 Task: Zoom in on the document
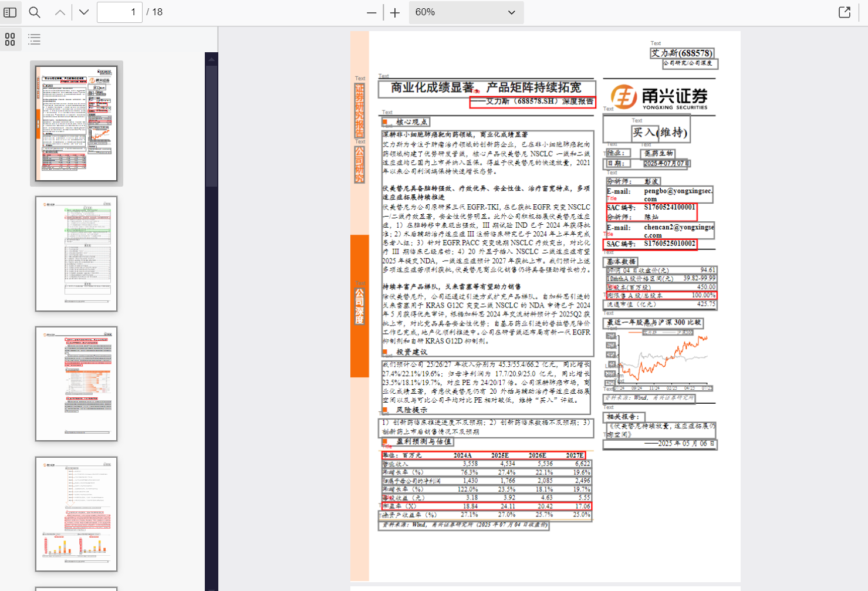click(394, 12)
